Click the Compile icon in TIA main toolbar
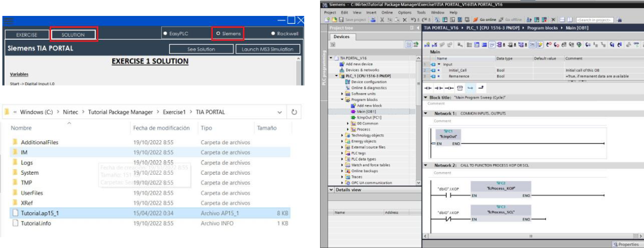644x248 pixels. pos(437,20)
